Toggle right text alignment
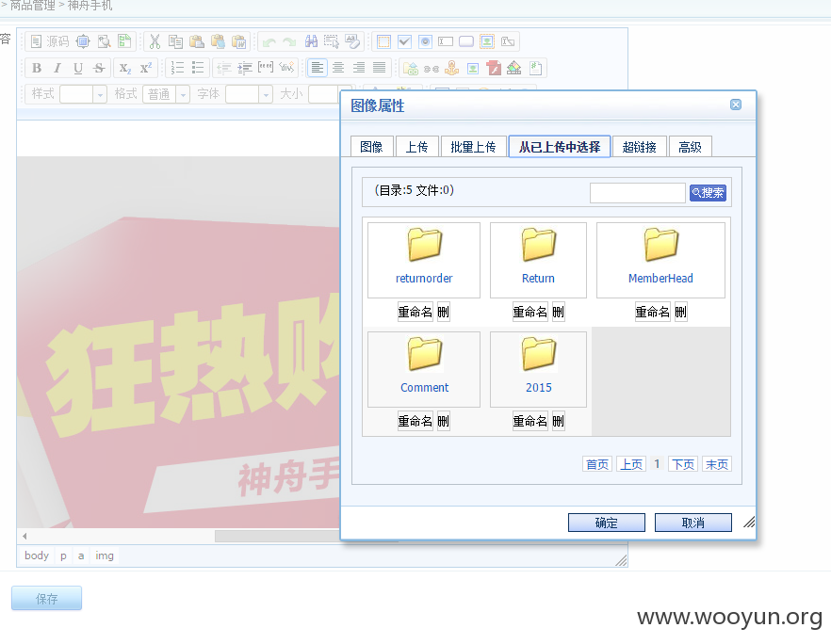 coord(359,68)
